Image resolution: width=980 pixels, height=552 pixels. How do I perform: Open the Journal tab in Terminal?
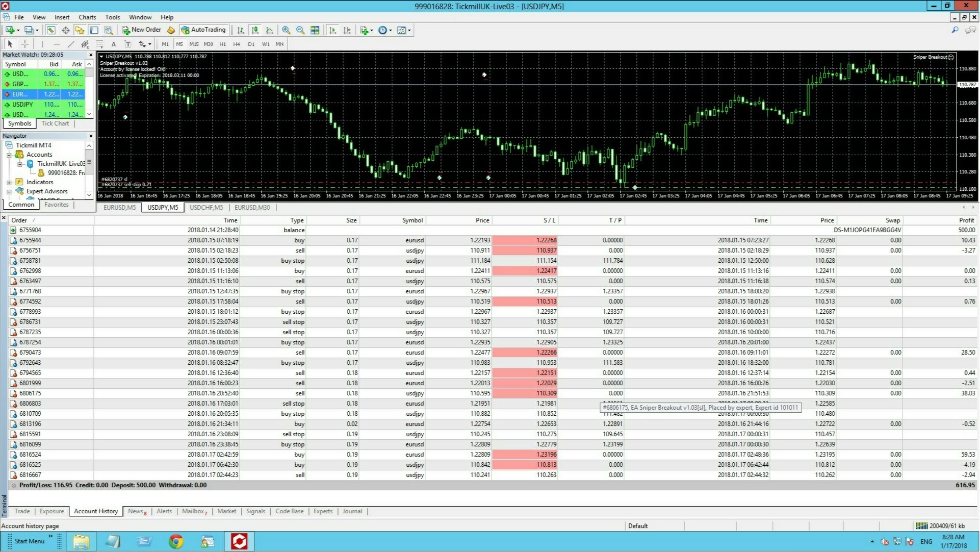click(352, 511)
